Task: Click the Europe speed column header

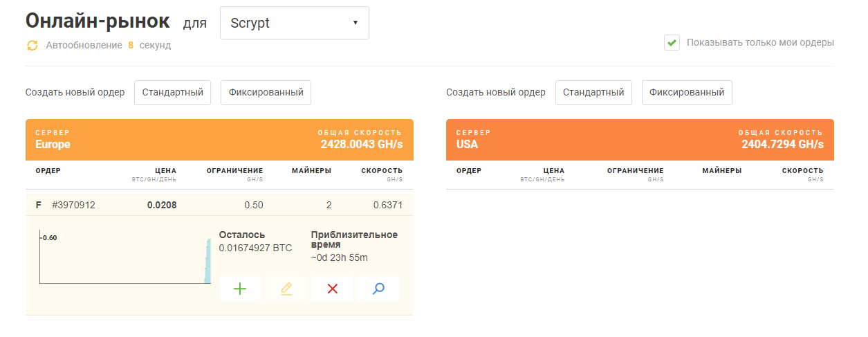Action: point(382,171)
